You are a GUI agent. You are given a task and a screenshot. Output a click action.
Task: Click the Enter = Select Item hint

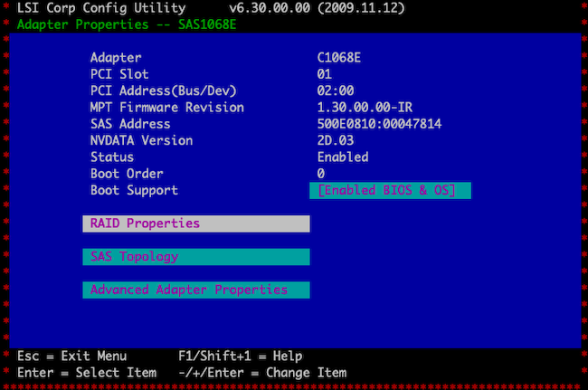tap(87, 373)
